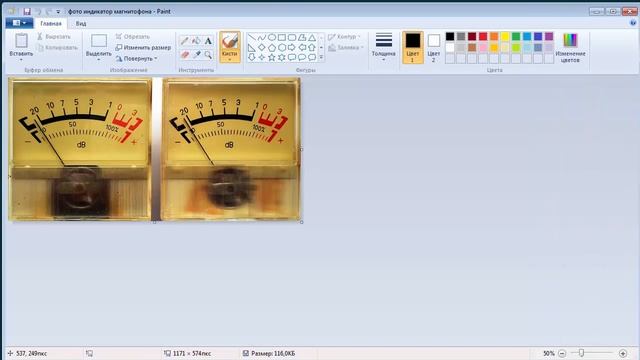Choose the Hexagon shape
This screenshot has width=640, height=360.
tap(282, 47)
